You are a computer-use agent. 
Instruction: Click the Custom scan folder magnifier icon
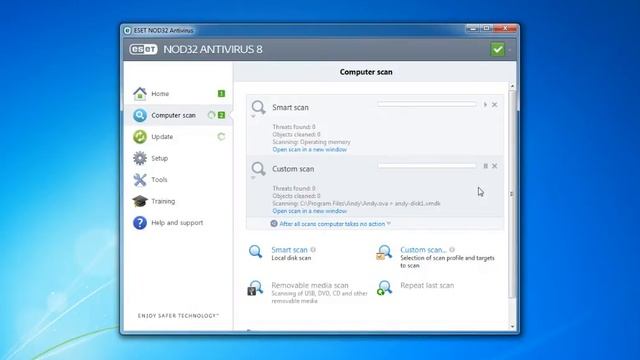click(x=384, y=252)
